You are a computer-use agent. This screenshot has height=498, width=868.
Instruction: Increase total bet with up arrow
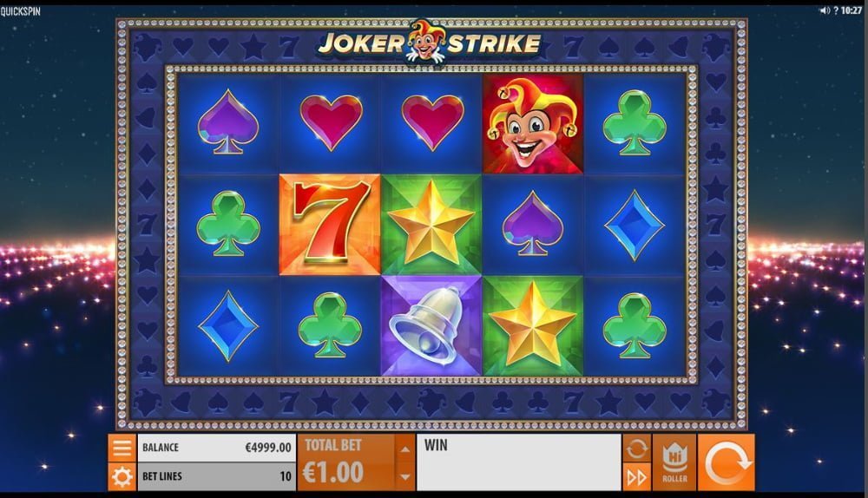(405, 449)
